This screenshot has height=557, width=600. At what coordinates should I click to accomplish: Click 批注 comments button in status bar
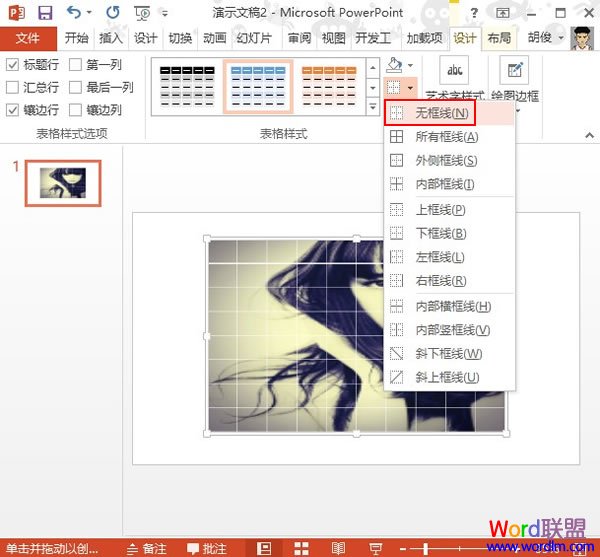pyautogui.click(x=207, y=549)
